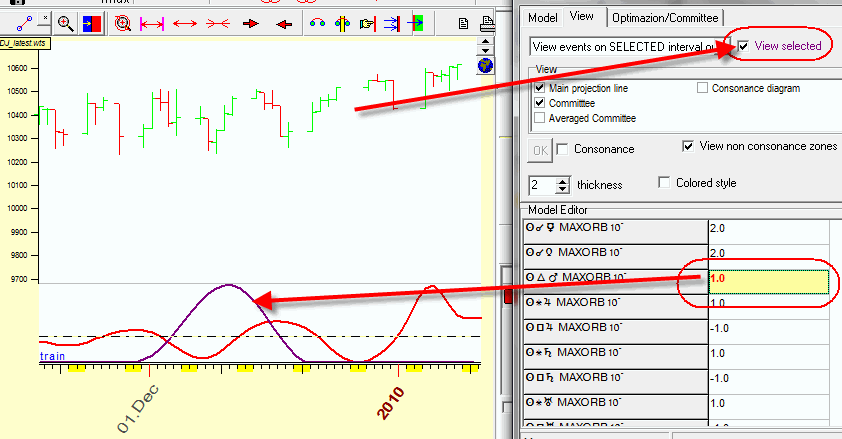The width and height of the screenshot is (842, 439).
Task: Switch to the Model tab
Action: point(542,17)
